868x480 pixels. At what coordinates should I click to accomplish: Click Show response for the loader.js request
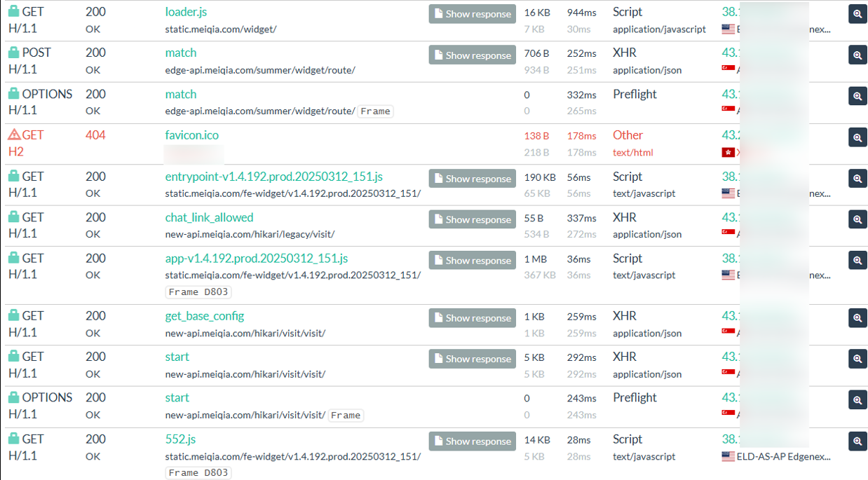[x=472, y=13]
